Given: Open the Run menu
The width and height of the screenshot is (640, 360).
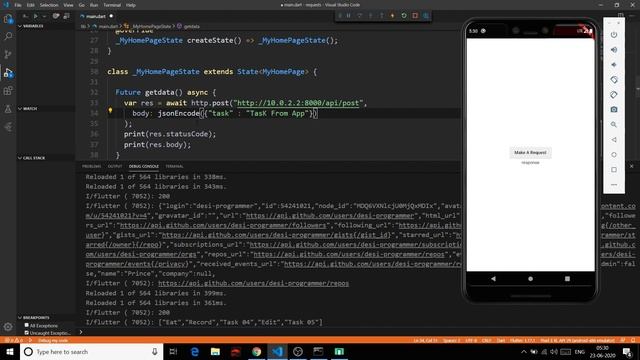Looking at the screenshot, I should pyautogui.click(x=94, y=5).
